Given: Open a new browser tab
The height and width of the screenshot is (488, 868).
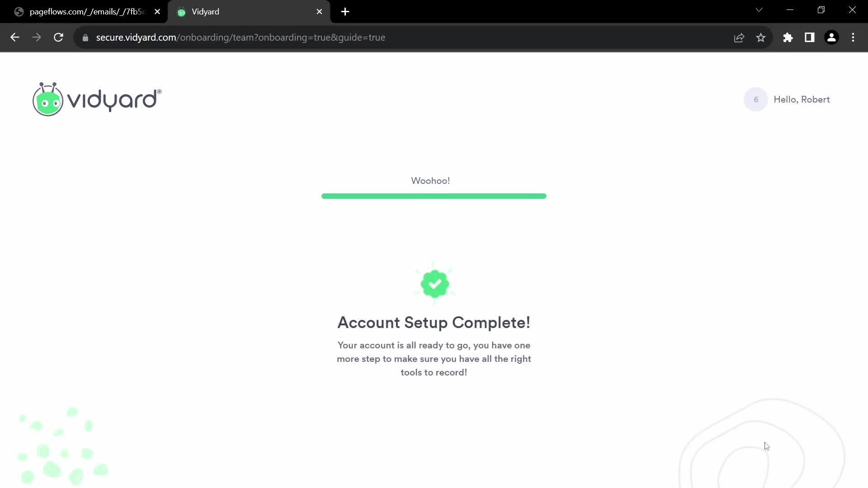Looking at the screenshot, I should [x=345, y=12].
